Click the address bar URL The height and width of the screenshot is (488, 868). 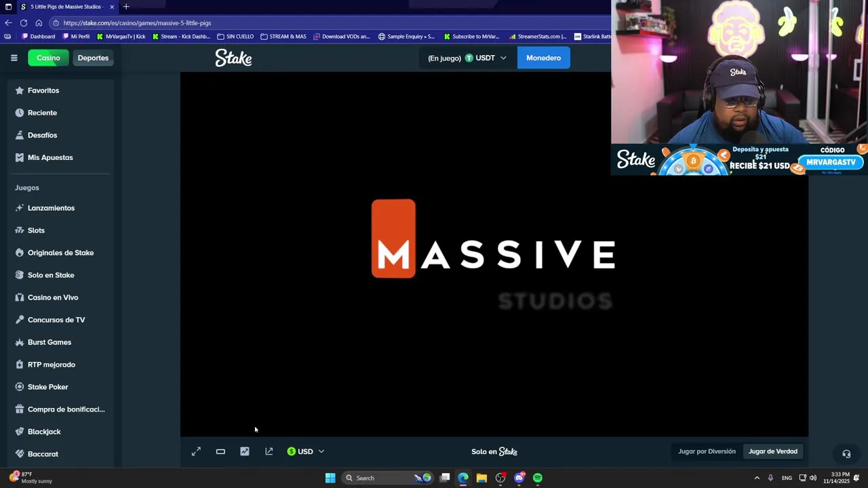click(x=137, y=23)
